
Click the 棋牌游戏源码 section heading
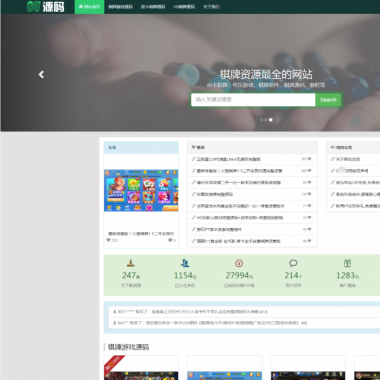point(128,347)
